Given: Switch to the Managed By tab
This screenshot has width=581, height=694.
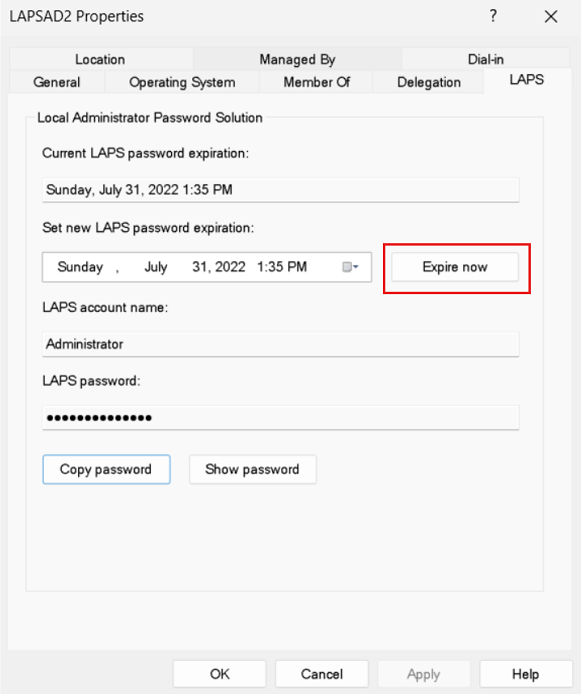Looking at the screenshot, I should [x=297, y=59].
